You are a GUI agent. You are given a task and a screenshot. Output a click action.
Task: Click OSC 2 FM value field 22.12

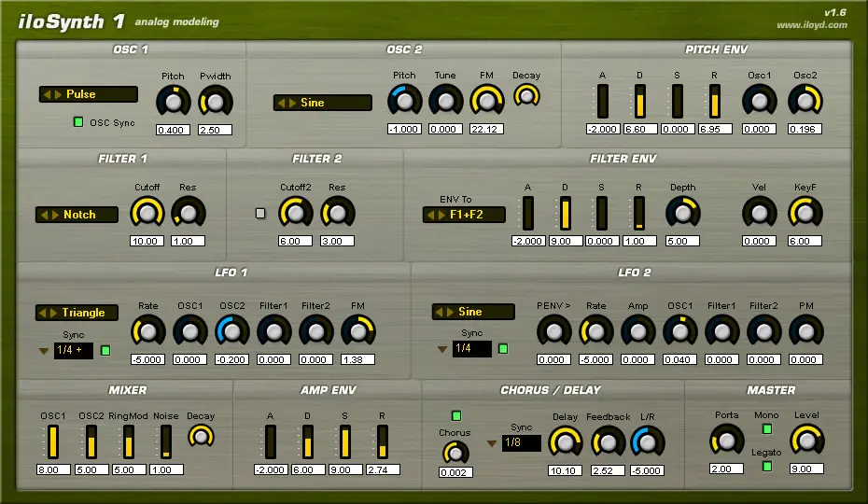coord(486,129)
